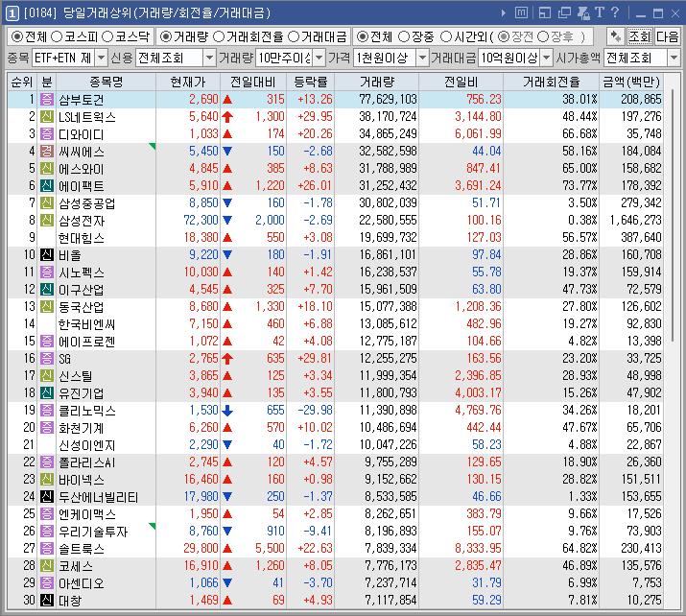This screenshot has width=686, height=616.
Task: Sort by the 종목명 column header
Action: [106, 82]
